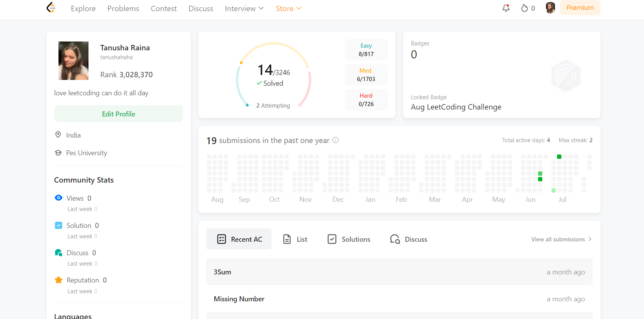Click the India location pin icon
644x319 pixels.
click(58, 135)
